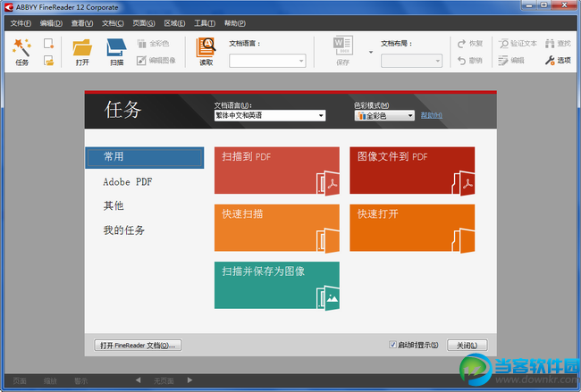581x392 pixels.
Task: Select the 扫描到 PDF tile
Action: (x=277, y=171)
